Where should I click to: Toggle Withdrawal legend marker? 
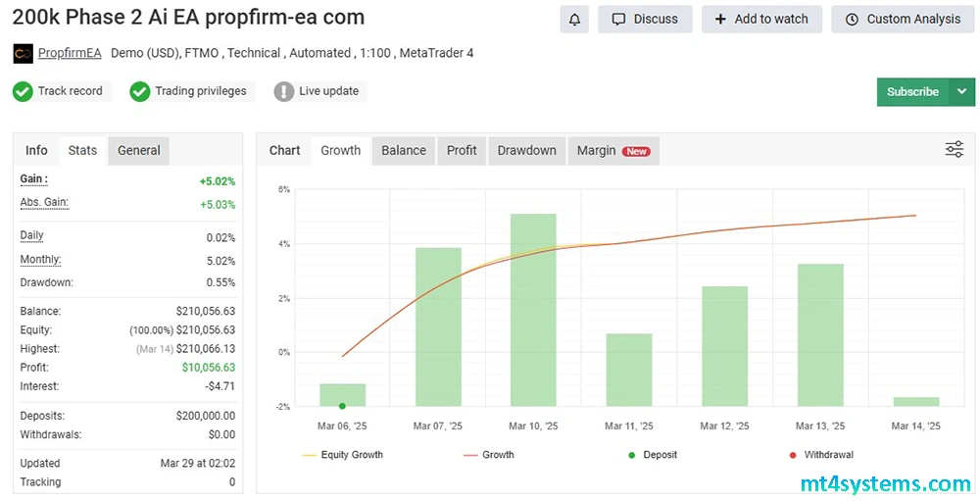coord(819,455)
